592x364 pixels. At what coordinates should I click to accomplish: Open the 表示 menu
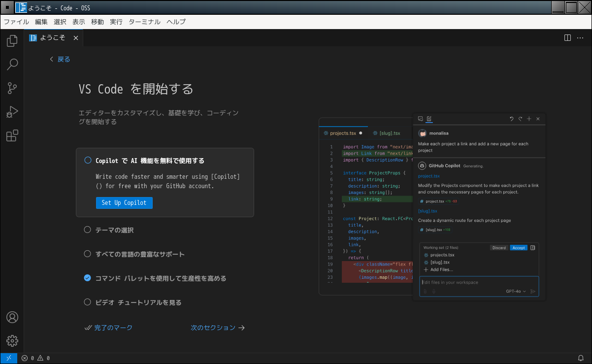(x=79, y=22)
